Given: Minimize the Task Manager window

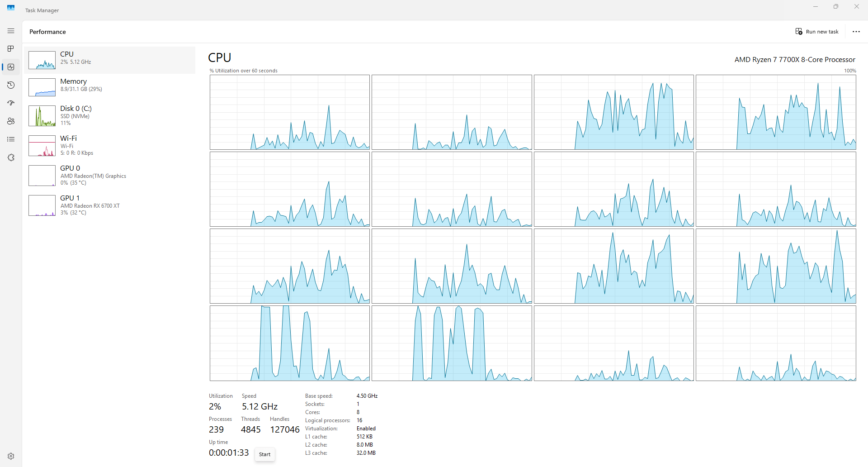Looking at the screenshot, I should [816, 7].
